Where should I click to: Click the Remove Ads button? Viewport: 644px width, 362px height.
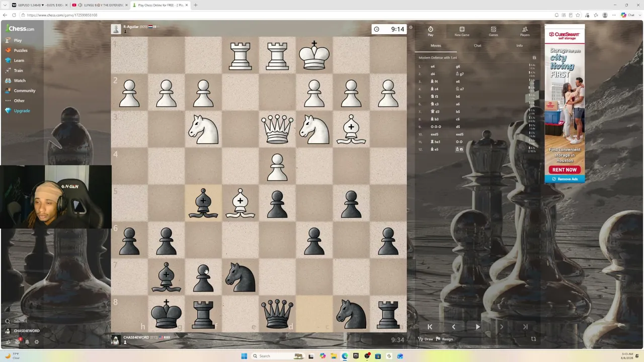click(565, 179)
